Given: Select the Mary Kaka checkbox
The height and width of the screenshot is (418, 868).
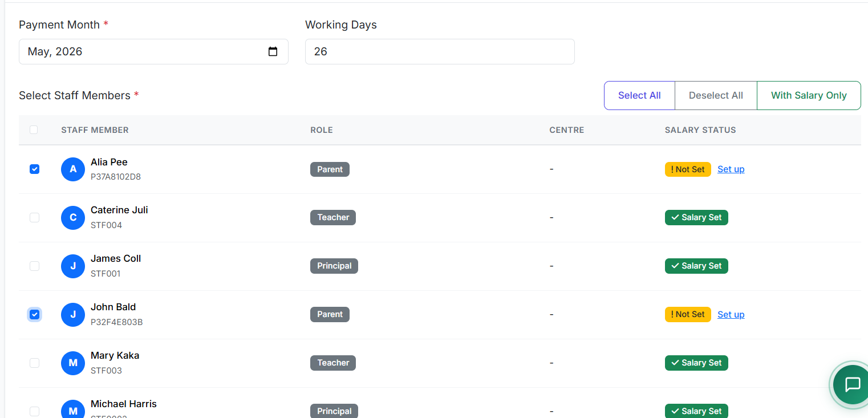Looking at the screenshot, I should click(34, 363).
